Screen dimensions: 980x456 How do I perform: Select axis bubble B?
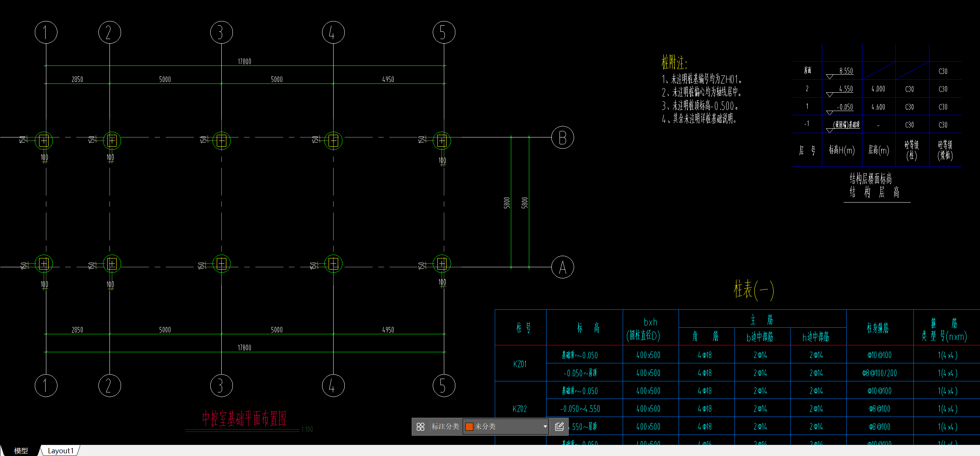coord(563,137)
